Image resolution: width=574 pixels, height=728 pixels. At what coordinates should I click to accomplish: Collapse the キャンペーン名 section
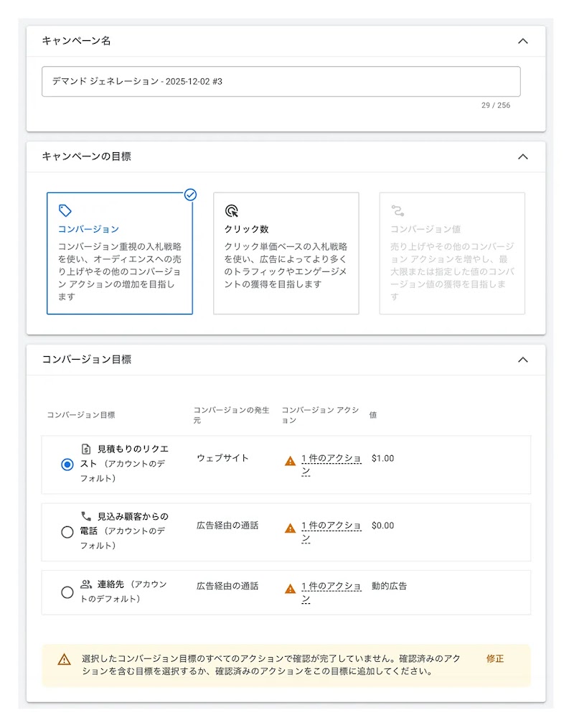click(x=523, y=42)
